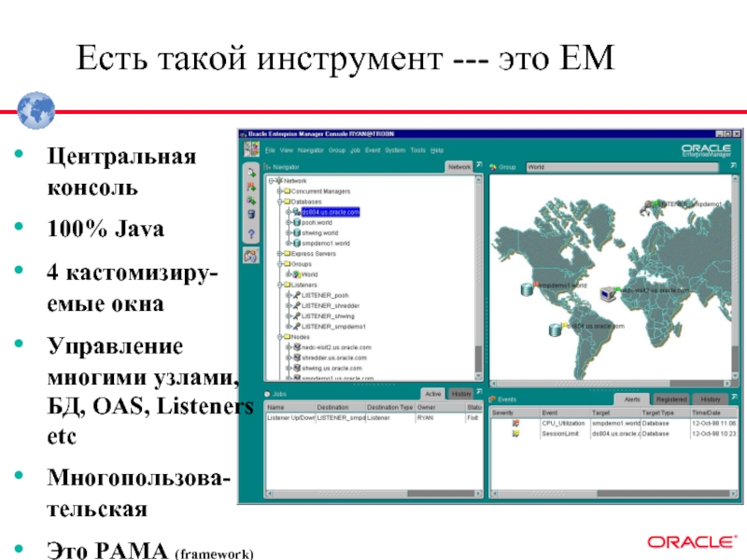
Task: Select ds804.us.oracle.com in the tree
Action: [331, 212]
